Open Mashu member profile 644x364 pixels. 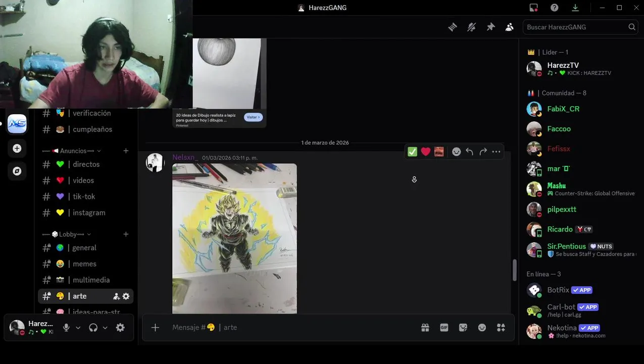pyautogui.click(x=580, y=189)
